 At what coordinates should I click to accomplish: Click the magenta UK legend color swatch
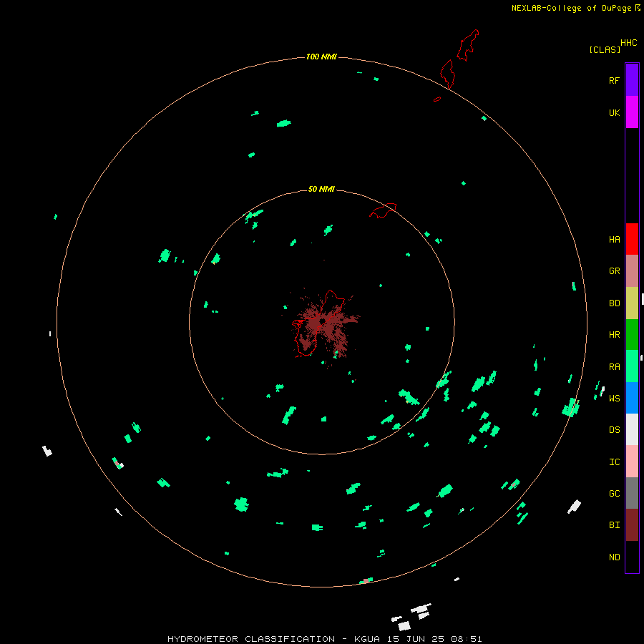[x=632, y=112]
